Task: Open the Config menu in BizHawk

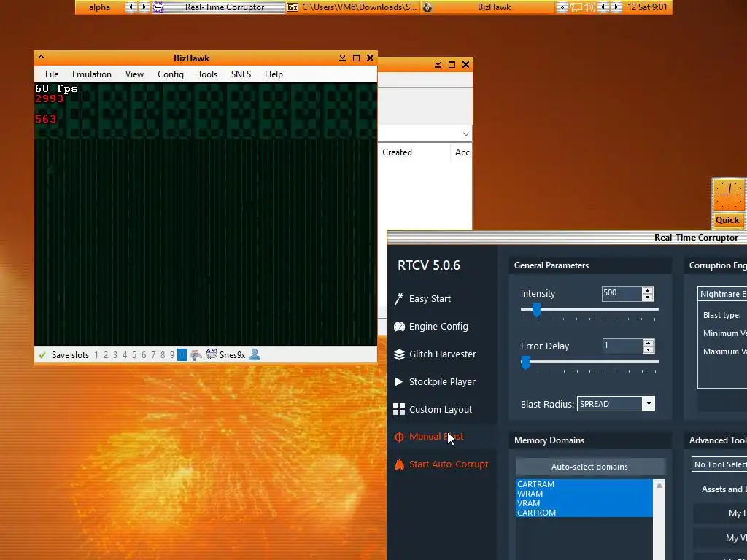Action: point(171,74)
